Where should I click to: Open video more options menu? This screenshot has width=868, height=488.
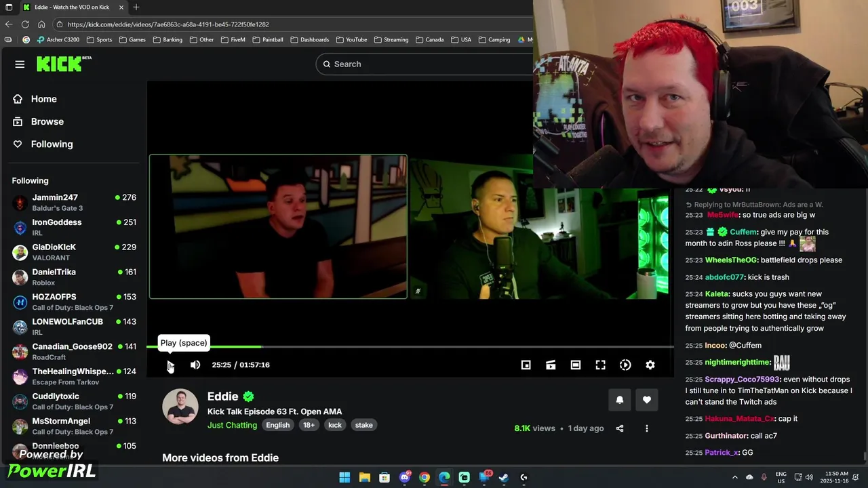coord(646,428)
